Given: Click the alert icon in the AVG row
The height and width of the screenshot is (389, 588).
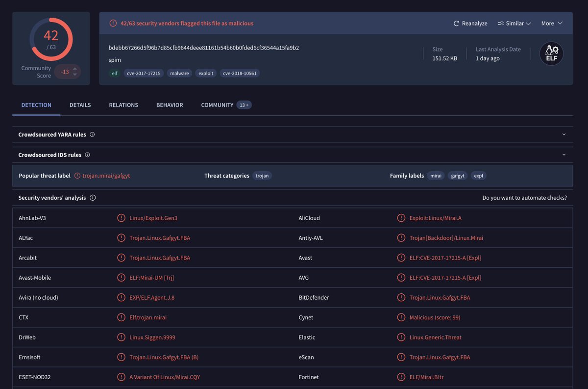Looking at the screenshot, I should pos(401,278).
